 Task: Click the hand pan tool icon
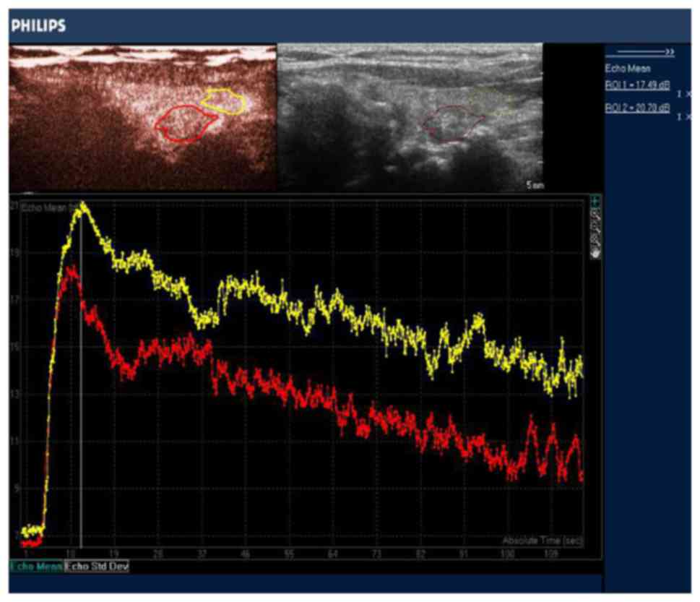tap(596, 254)
